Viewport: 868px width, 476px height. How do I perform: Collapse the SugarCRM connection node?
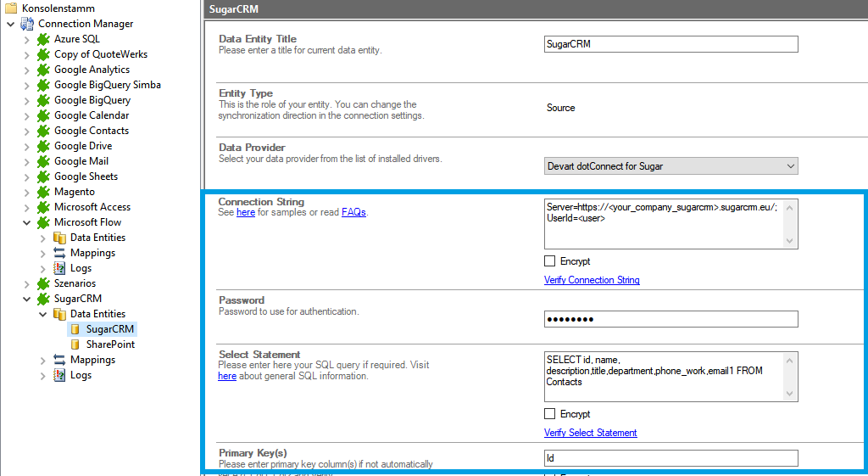point(26,299)
